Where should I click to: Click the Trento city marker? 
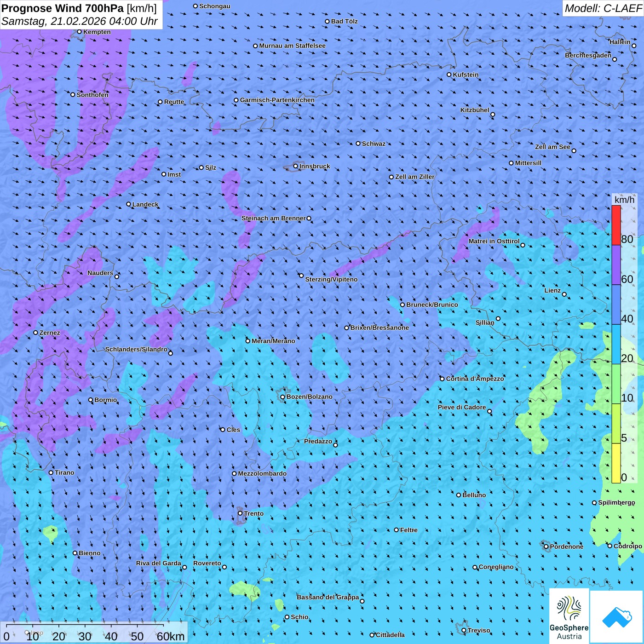240,513
